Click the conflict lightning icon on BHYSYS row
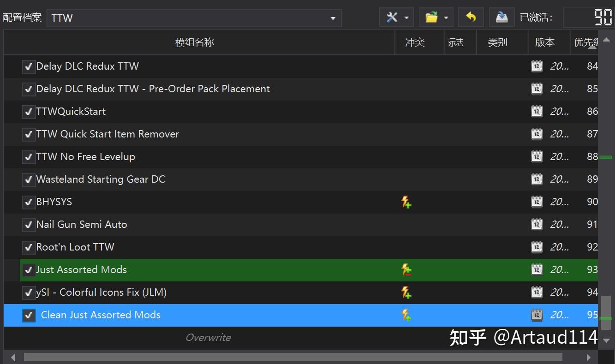 click(406, 202)
